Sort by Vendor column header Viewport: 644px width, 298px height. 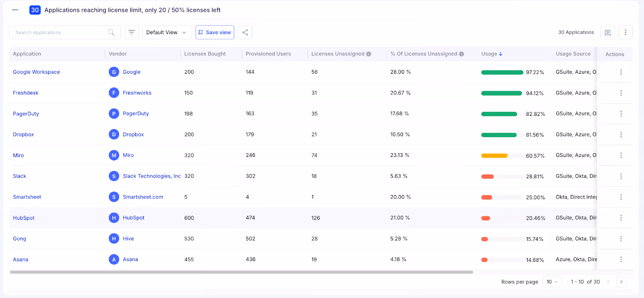[118, 54]
